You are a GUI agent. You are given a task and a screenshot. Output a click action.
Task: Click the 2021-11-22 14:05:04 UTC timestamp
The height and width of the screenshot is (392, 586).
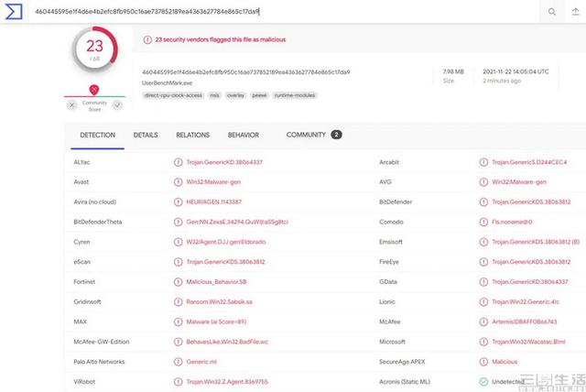515,71
